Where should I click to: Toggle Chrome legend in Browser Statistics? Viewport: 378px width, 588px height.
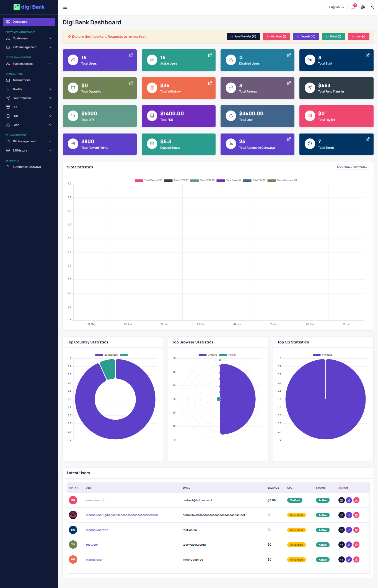208,355
